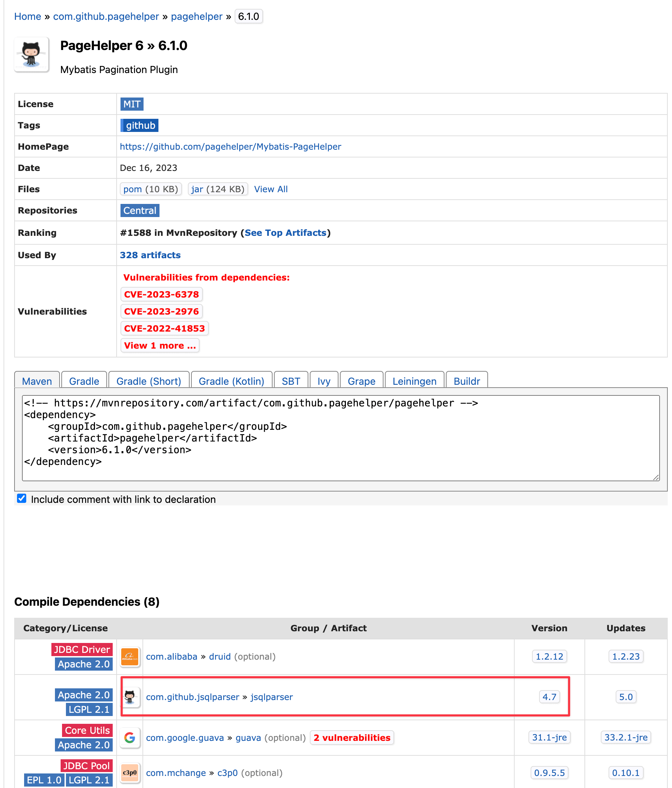Open the Mybatis-PageHelper homepage URL
The height and width of the screenshot is (788, 672).
coord(230,146)
